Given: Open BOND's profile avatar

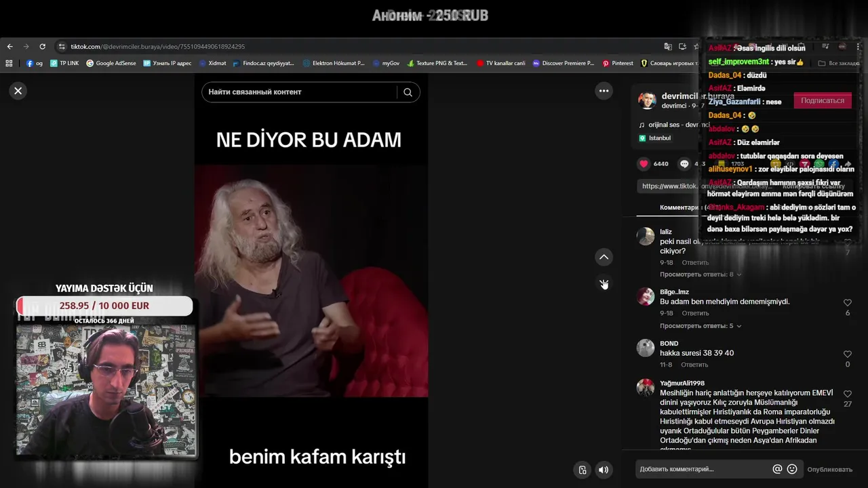Looking at the screenshot, I should tap(646, 348).
